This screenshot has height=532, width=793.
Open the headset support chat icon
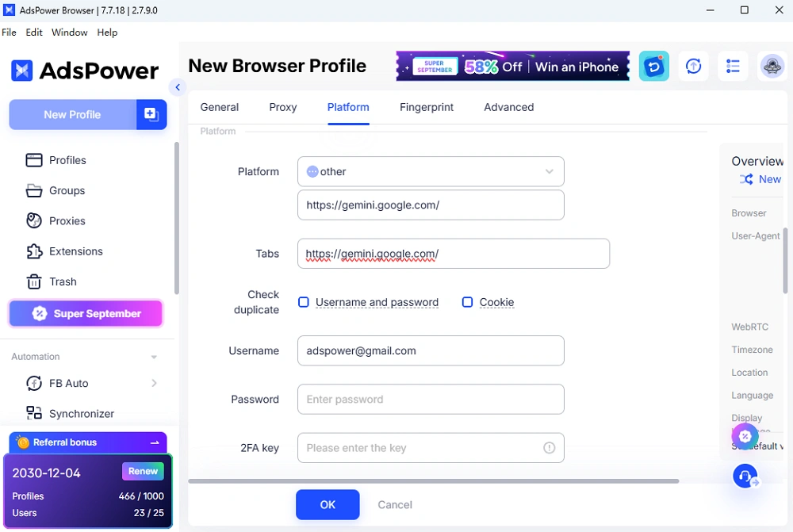(x=745, y=476)
